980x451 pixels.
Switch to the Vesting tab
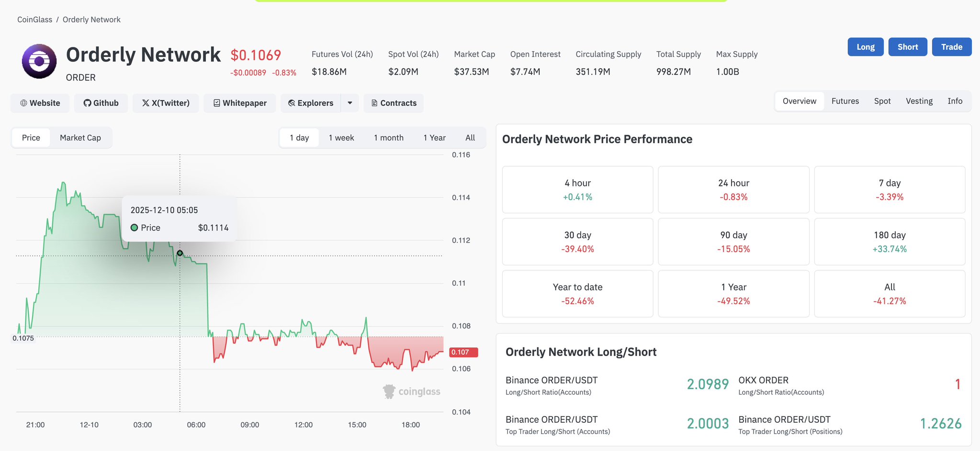[919, 101]
